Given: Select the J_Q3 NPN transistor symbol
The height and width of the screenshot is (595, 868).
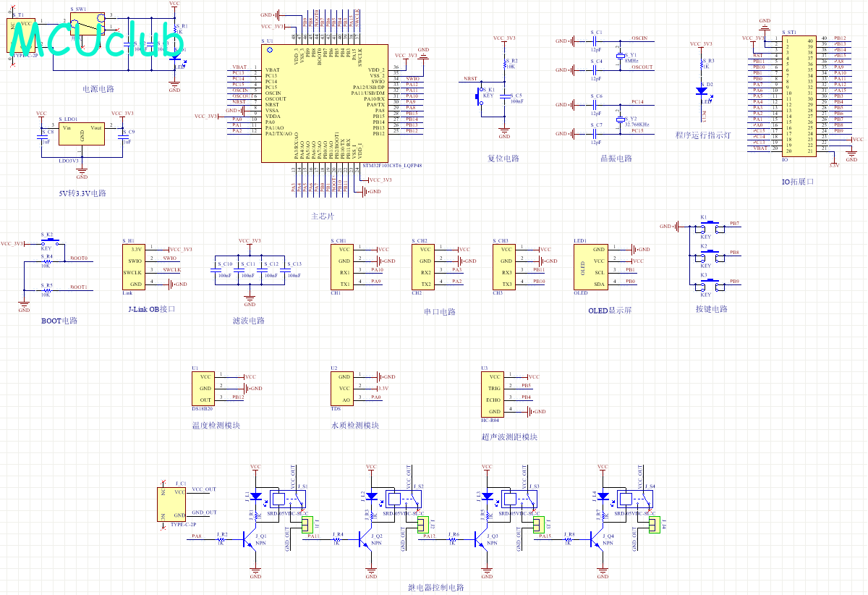Looking at the screenshot, I should [482, 540].
